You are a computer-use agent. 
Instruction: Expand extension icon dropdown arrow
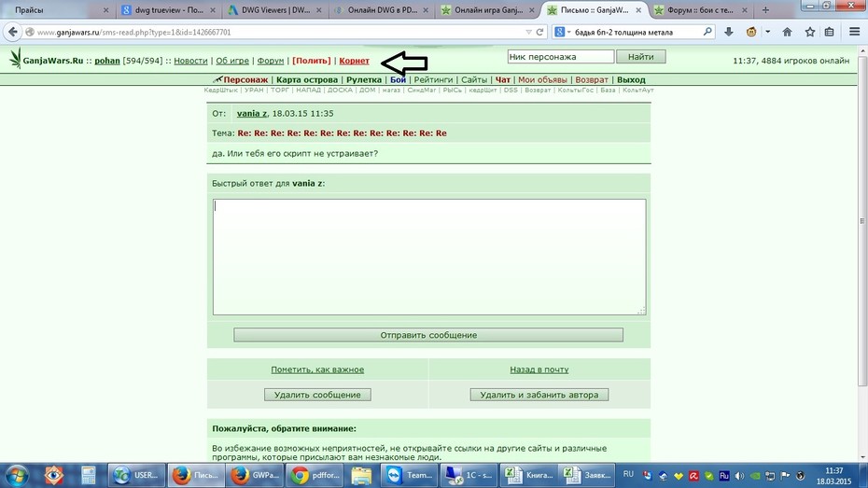(768, 32)
